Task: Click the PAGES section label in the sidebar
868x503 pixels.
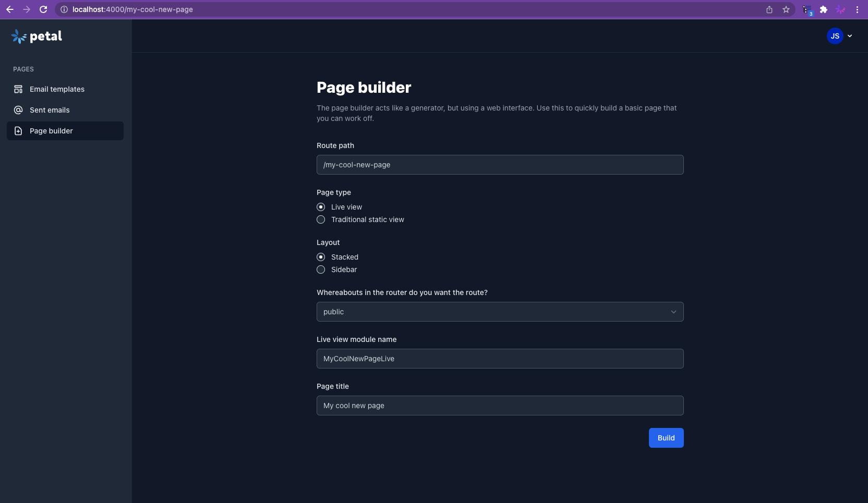Action: point(23,69)
